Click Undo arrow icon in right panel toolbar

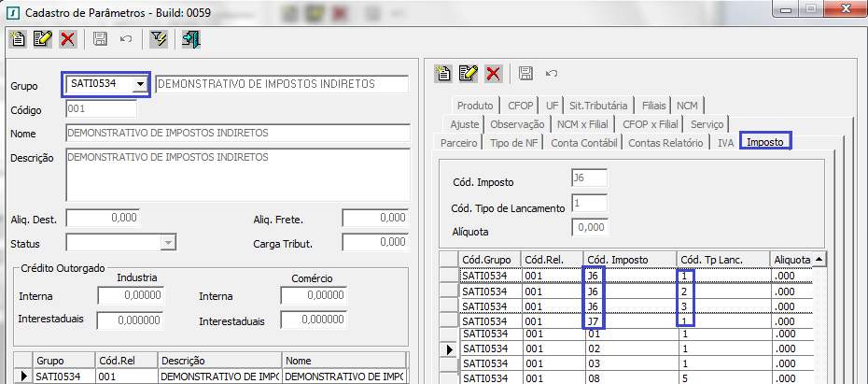[x=552, y=73]
